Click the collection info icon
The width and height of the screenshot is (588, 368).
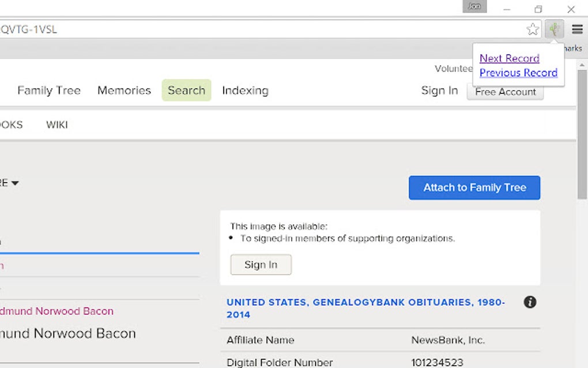point(530,302)
